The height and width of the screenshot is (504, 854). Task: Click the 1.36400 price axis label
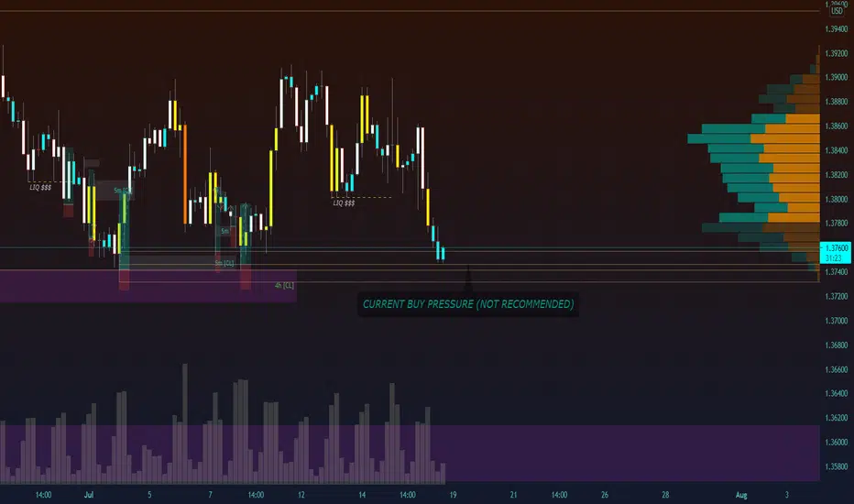tap(836, 393)
